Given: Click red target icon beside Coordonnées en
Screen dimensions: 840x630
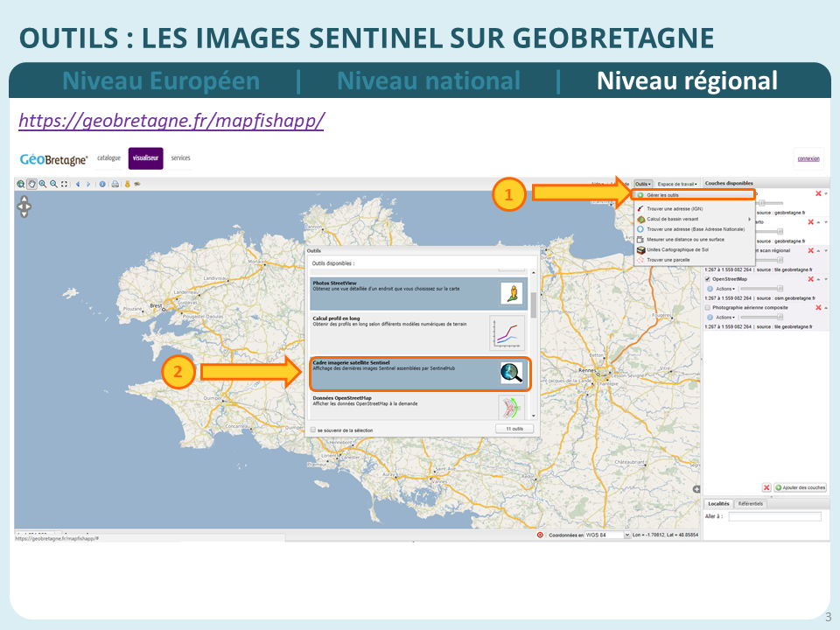Looking at the screenshot, I should click(x=540, y=535).
